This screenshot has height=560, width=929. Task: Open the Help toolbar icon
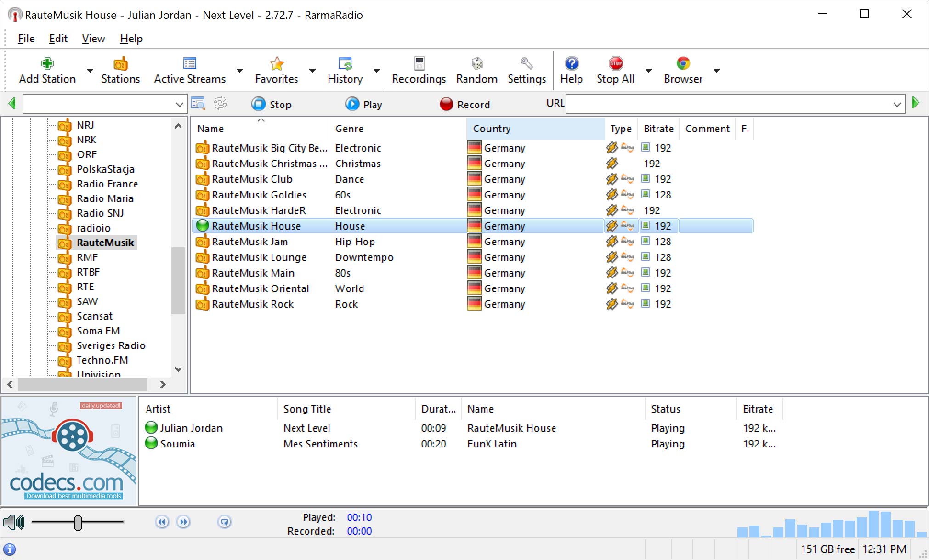coord(572,63)
